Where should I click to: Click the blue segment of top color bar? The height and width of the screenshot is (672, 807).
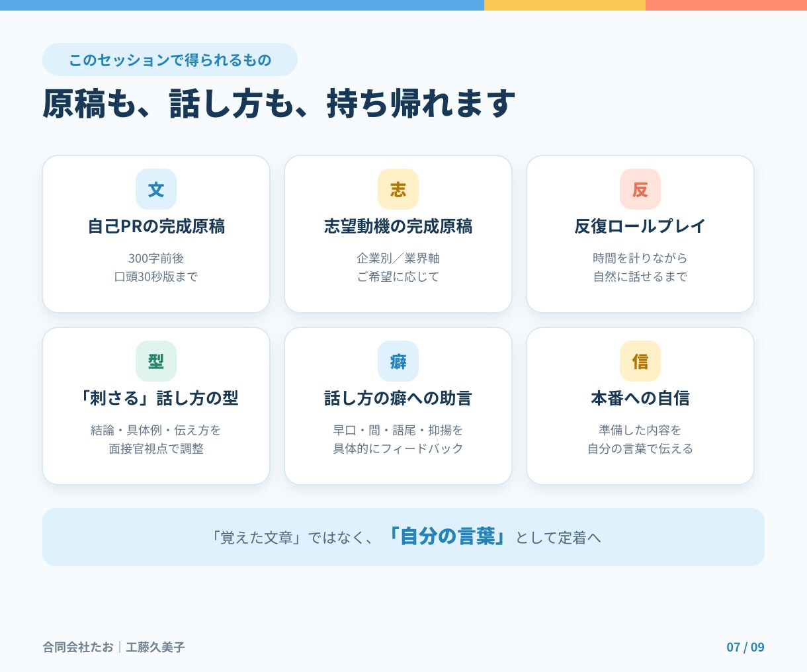point(242,5)
